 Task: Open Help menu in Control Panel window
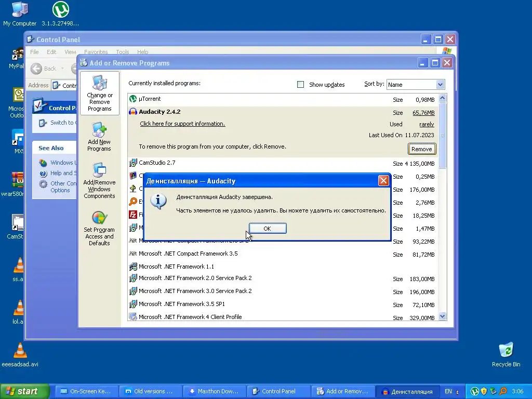click(142, 52)
